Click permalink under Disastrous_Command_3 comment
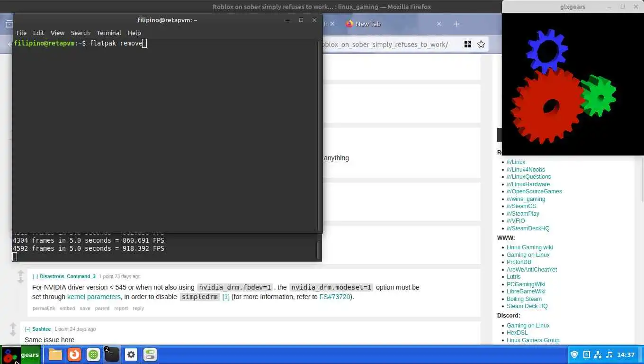 44,308
